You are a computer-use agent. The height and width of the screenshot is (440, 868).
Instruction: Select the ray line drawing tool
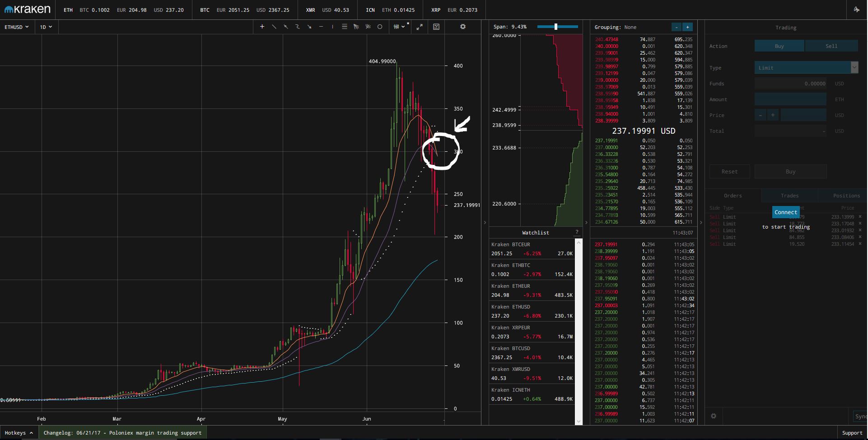coord(285,27)
